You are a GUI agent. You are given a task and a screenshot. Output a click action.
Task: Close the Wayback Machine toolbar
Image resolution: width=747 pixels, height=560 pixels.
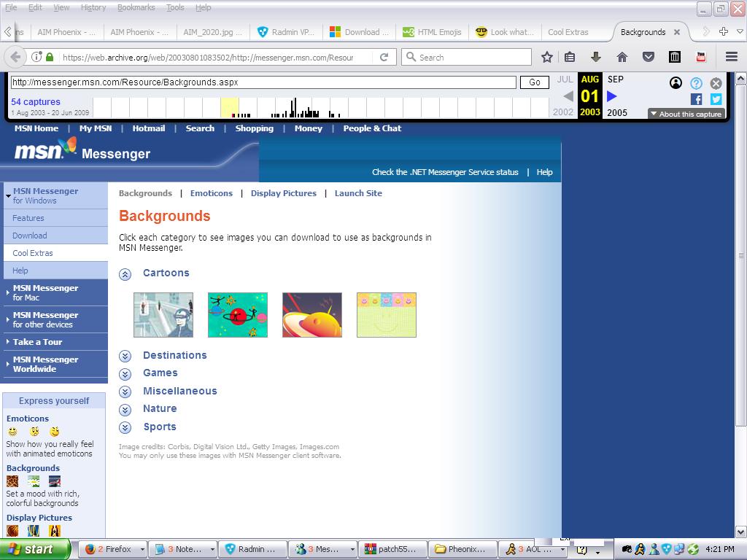(x=716, y=83)
